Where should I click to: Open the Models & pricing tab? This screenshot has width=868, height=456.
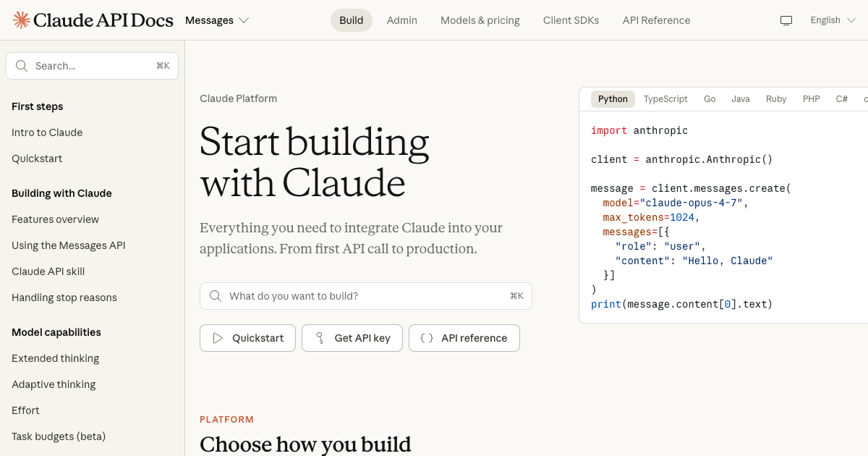pos(480,20)
